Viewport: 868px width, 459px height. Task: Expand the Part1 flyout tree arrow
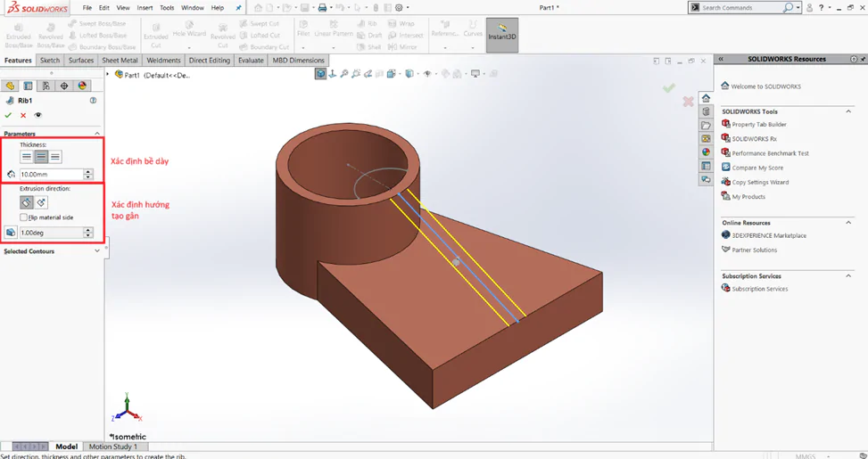(x=108, y=74)
